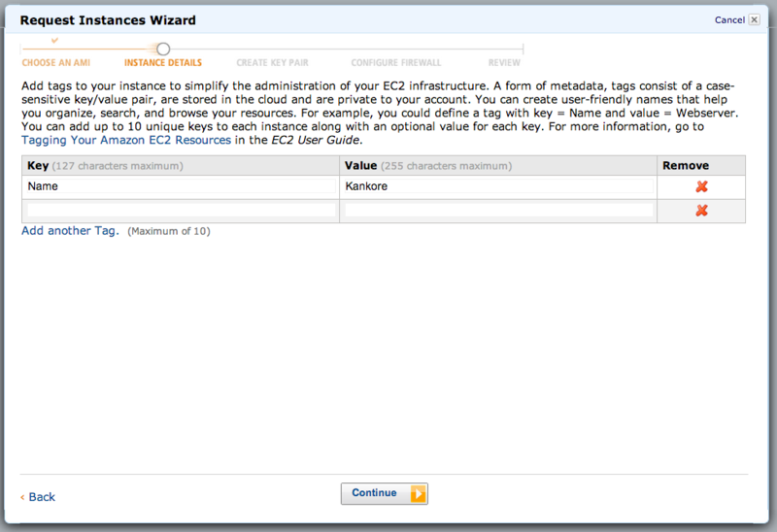777x532 pixels.
Task: Click the progress circle marker on wizard bar
Action: coord(163,50)
